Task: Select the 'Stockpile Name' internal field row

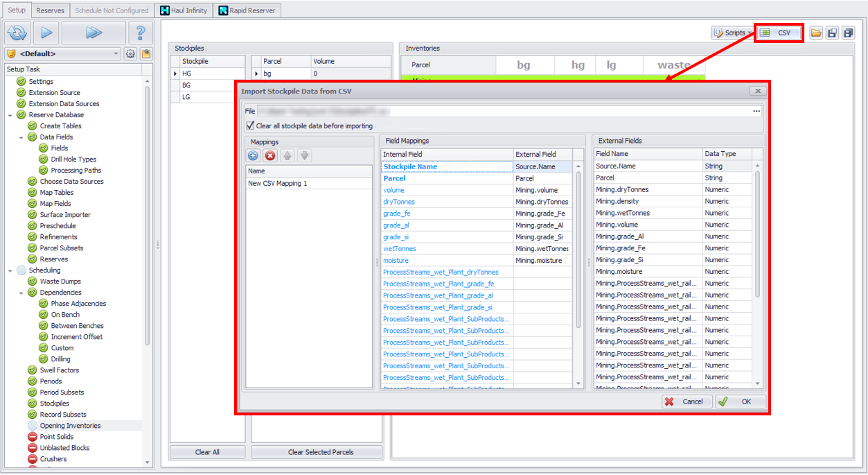Action: click(448, 166)
